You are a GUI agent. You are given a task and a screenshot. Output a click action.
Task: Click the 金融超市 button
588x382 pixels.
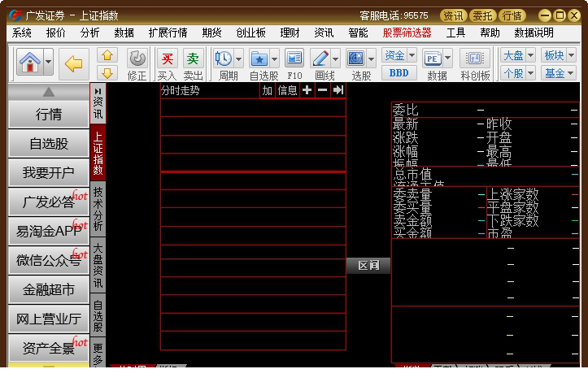[x=49, y=289]
